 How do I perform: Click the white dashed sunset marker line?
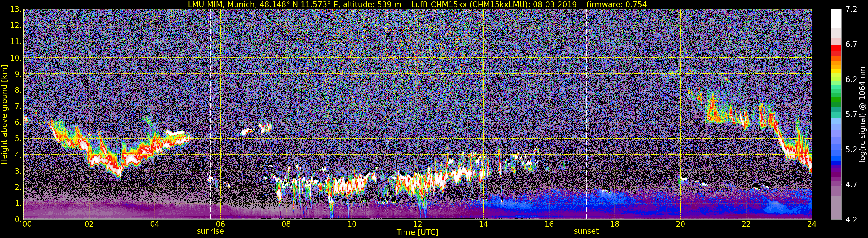(x=586, y=114)
